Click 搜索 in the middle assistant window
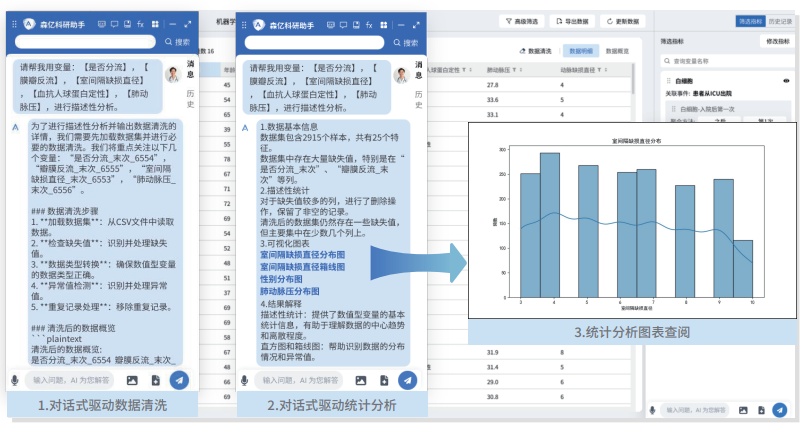806x428 pixels. pos(406,43)
